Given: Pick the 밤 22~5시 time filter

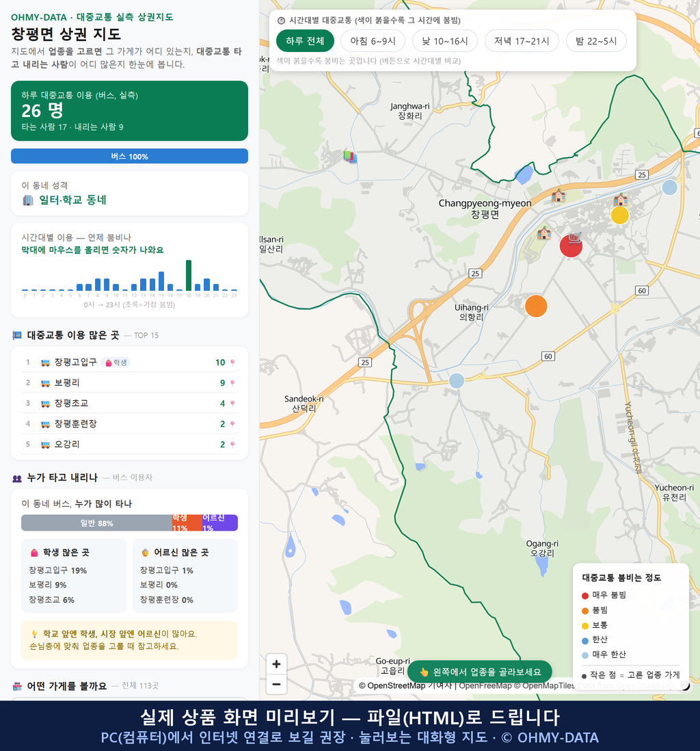Looking at the screenshot, I should pyautogui.click(x=596, y=41).
